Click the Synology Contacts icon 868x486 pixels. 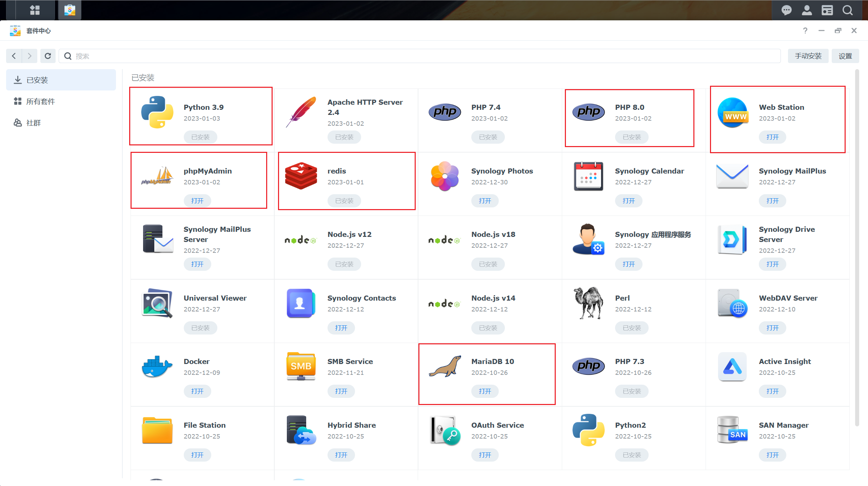pyautogui.click(x=301, y=303)
